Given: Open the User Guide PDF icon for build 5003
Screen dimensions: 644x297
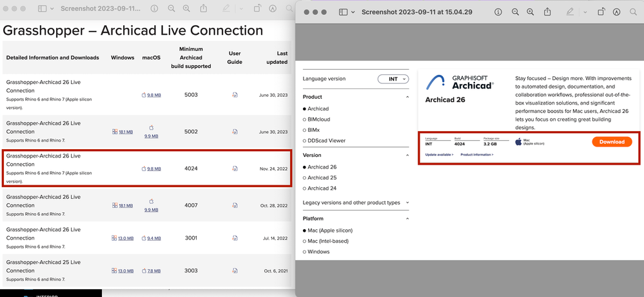Looking at the screenshot, I should pos(235,95).
